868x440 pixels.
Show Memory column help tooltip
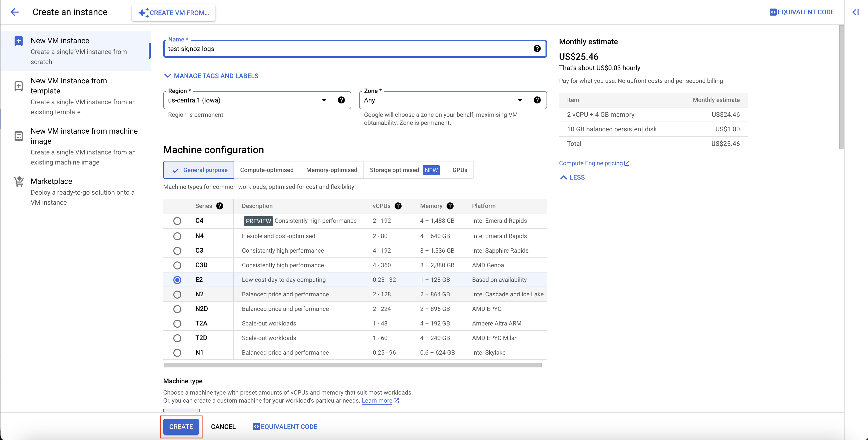coord(450,206)
